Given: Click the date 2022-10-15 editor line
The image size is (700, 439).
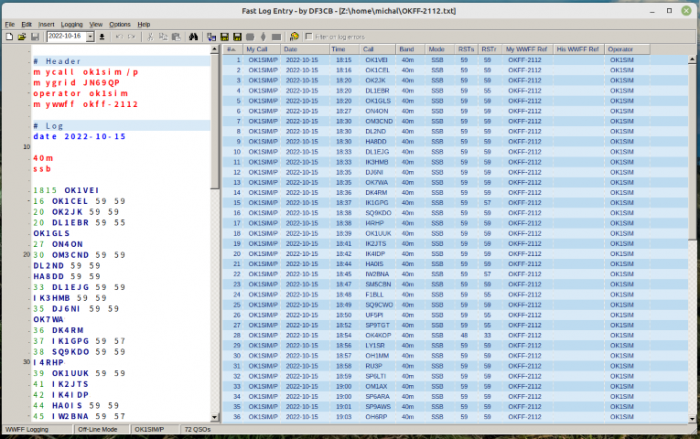Looking at the screenshot, I should tap(79, 137).
